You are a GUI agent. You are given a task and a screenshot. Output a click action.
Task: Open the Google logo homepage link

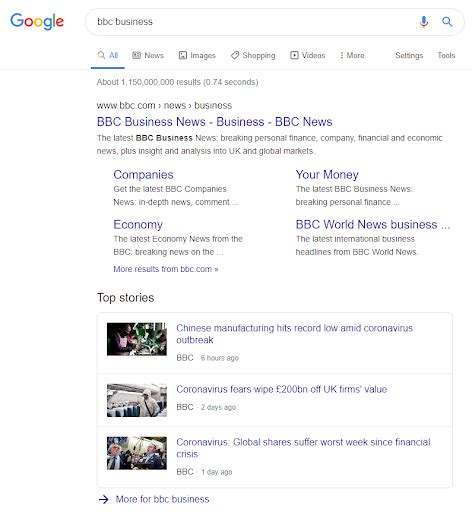(x=37, y=21)
